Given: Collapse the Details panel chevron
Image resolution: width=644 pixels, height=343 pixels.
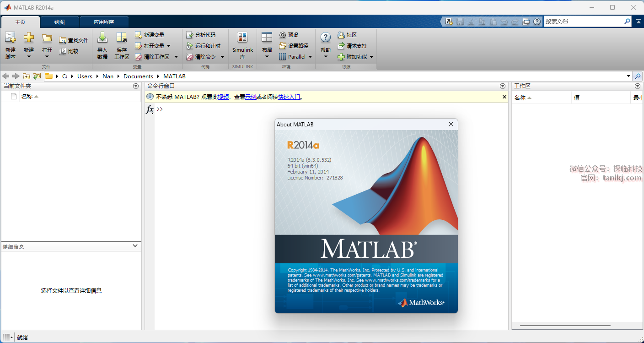Looking at the screenshot, I should coord(135,246).
